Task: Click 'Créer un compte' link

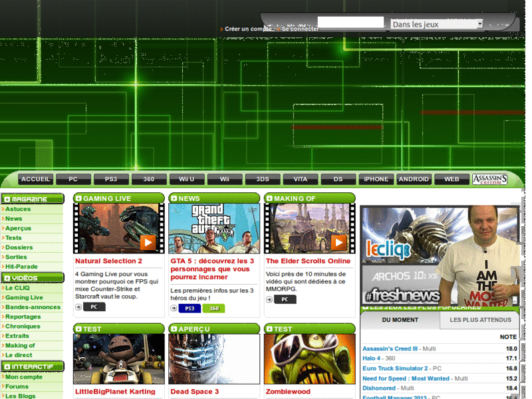Action: (248, 29)
